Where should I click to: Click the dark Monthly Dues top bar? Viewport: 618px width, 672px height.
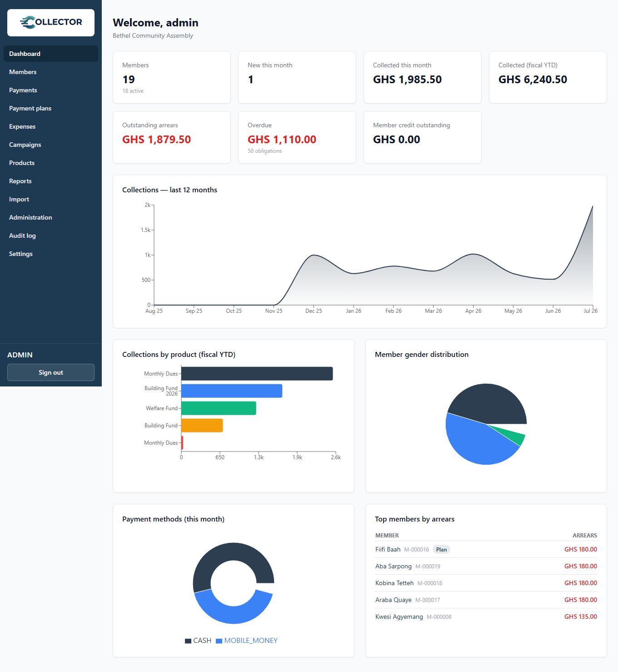(x=257, y=374)
